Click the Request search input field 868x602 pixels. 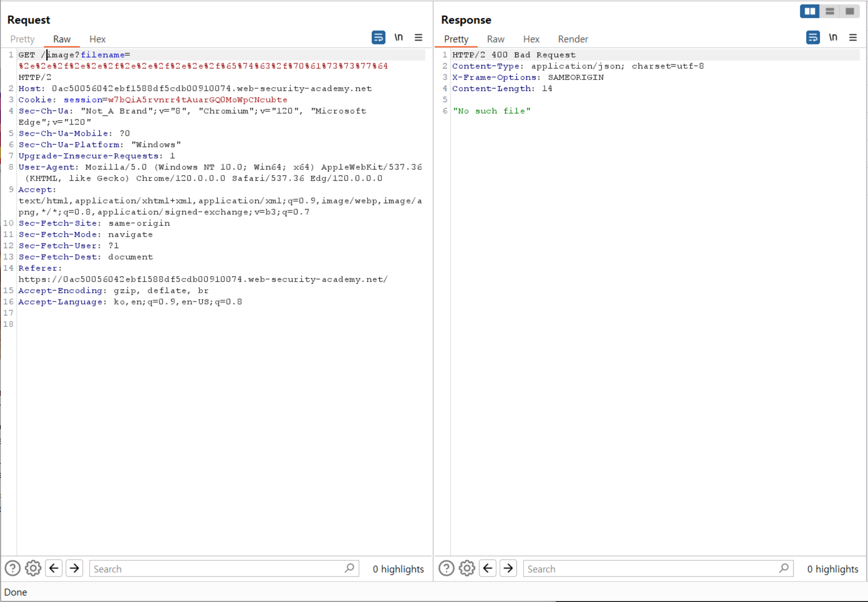[216, 569]
